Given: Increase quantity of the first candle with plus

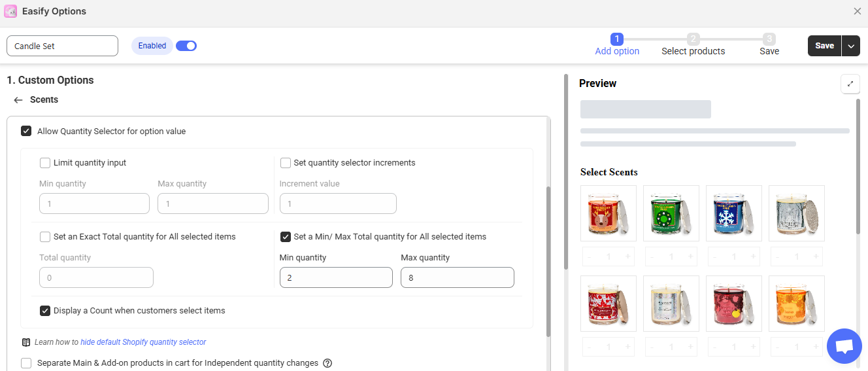Looking at the screenshot, I should [x=627, y=257].
